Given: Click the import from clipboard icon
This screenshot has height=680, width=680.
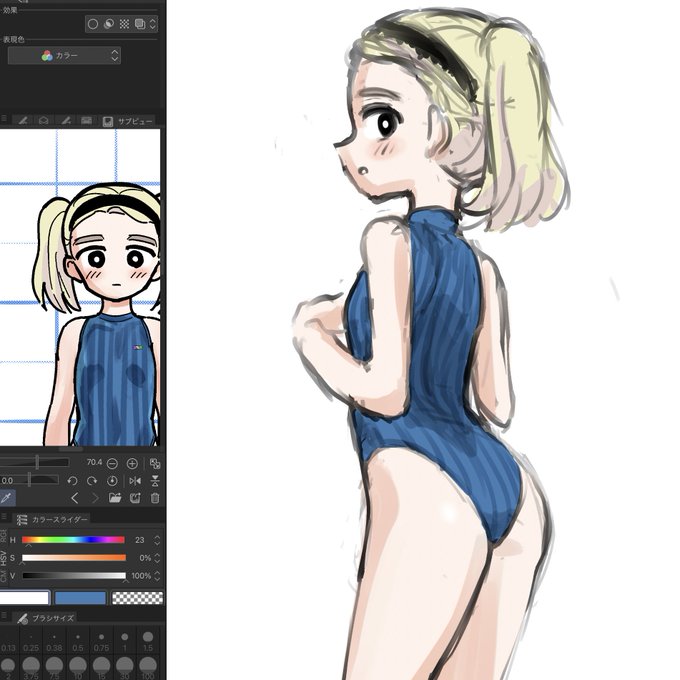Looking at the screenshot, I should click(x=135, y=498).
